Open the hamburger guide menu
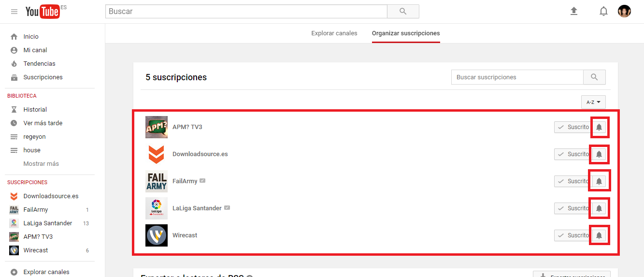644x277 pixels. pyautogui.click(x=14, y=12)
